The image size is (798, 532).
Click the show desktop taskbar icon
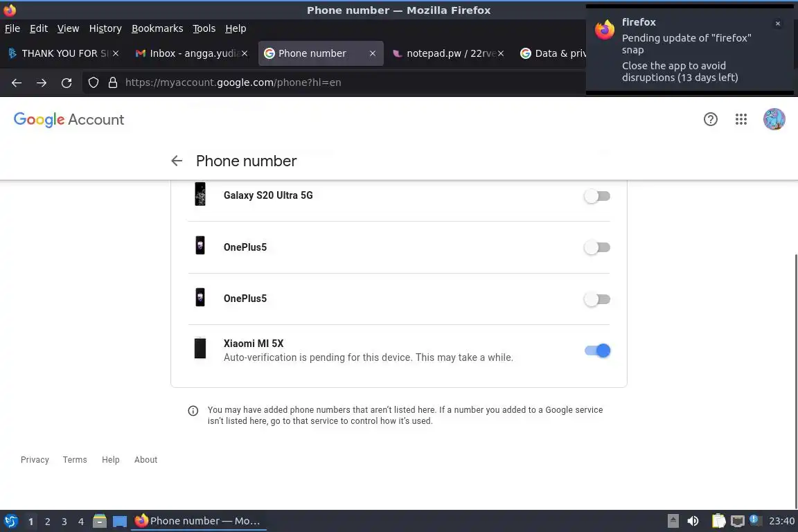click(x=120, y=521)
